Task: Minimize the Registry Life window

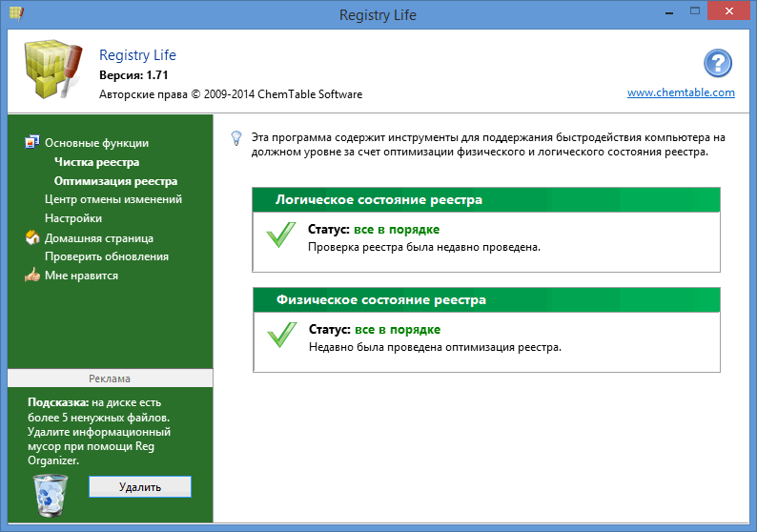Action: [x=669, y=12]
